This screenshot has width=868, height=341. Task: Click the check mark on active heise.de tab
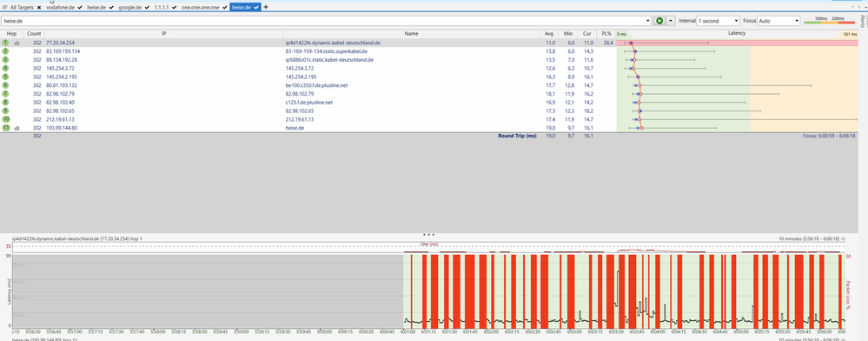click(x=257, y=7)
